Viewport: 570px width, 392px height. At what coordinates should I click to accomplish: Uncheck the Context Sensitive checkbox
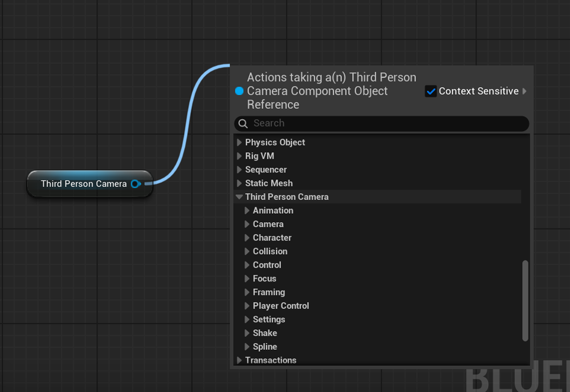431,91
